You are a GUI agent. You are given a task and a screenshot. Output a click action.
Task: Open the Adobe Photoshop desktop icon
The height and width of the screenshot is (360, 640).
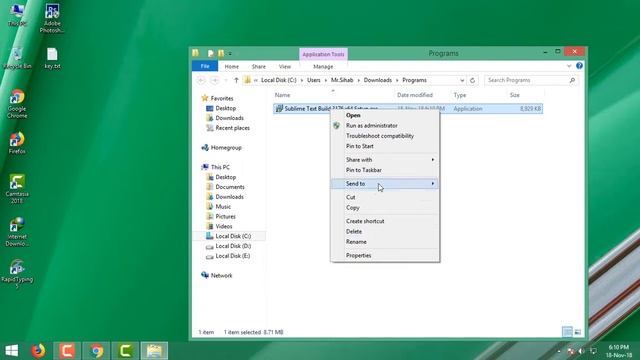[52, 18]
